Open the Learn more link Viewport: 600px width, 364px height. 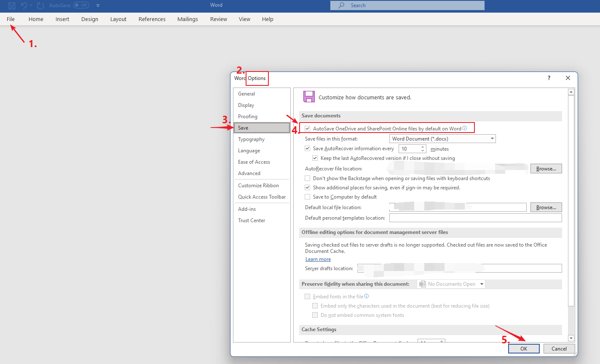[318, 259]
